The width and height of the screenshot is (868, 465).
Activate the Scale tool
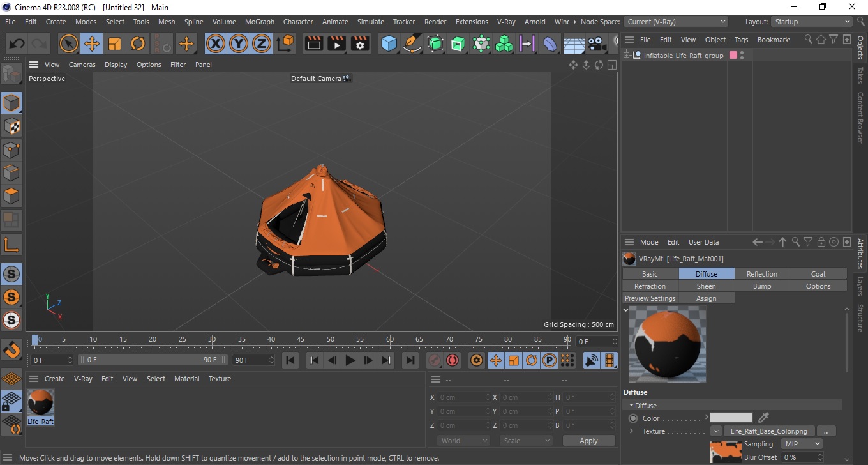(x=115, y=43)
